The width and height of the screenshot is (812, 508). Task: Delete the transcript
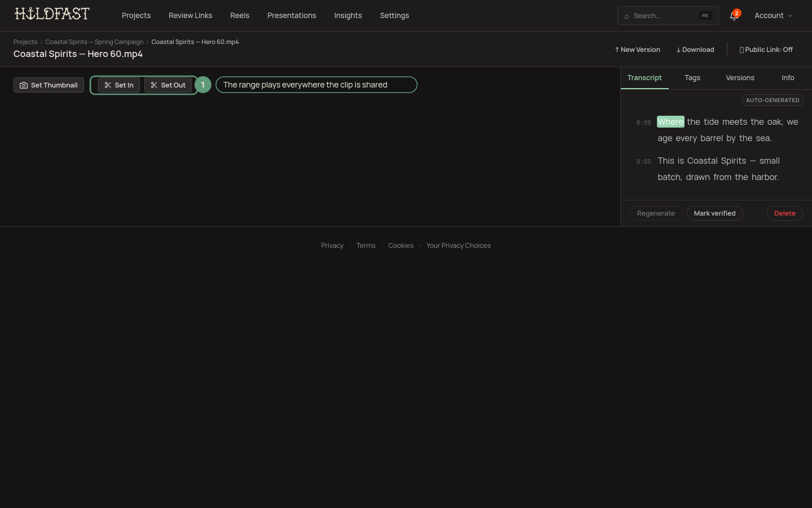click(784, 213)
